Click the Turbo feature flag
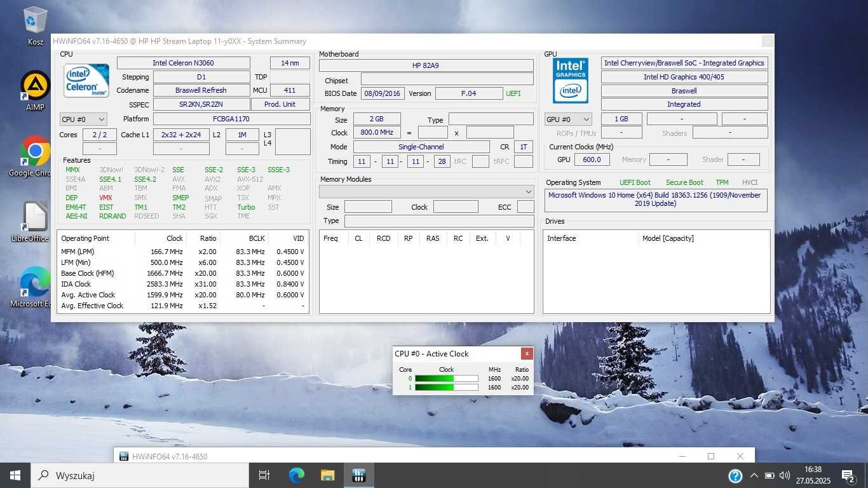The height and width of the screenshot is (488, 868). [246, 207]
